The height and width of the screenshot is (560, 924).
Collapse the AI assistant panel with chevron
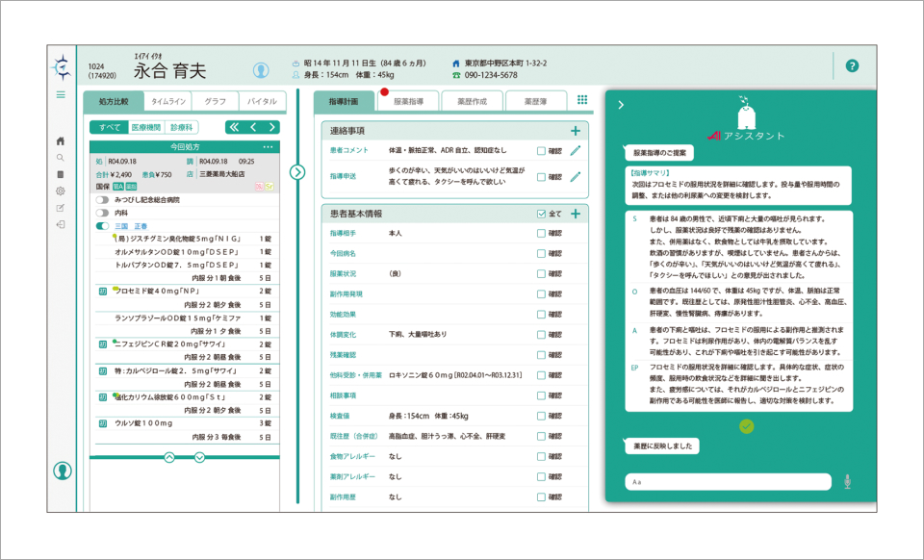pyautogui.click(x=621, y=105)
